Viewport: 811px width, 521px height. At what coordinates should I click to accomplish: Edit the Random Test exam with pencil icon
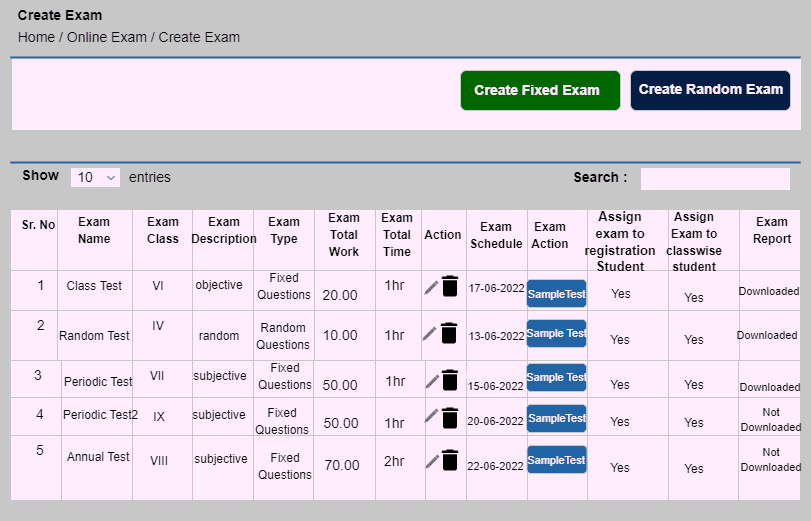click(x=429, y=334)
